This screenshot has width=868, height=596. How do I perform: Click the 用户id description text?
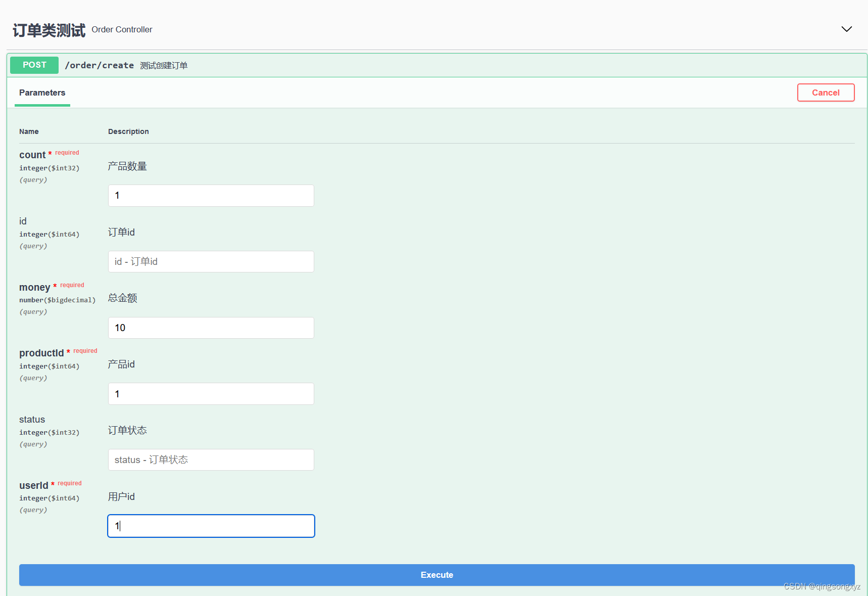(121, 496)
